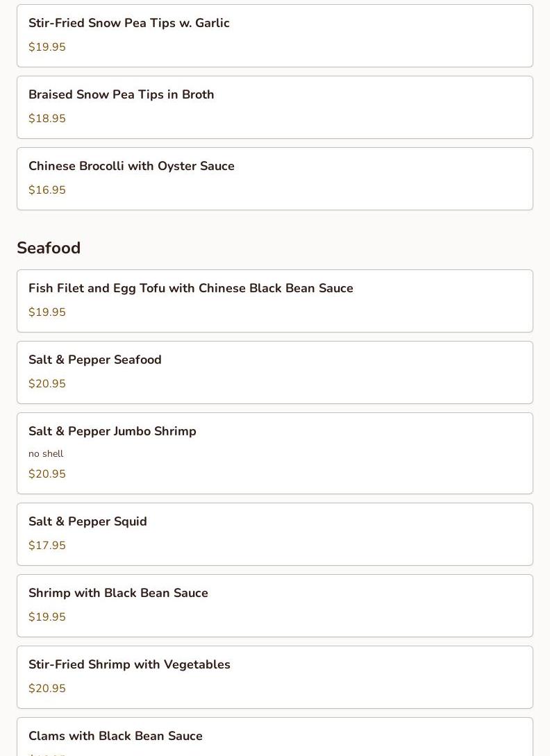Open Clams with Black Bean Sauce
Viewport: 550px width, 756px height.
point(115,736)
